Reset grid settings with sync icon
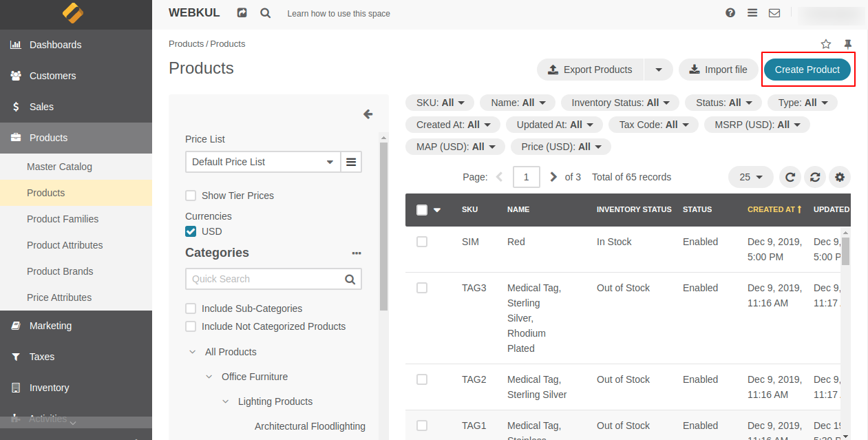This screenshot has height=440, width=868. tap(815, 177)
